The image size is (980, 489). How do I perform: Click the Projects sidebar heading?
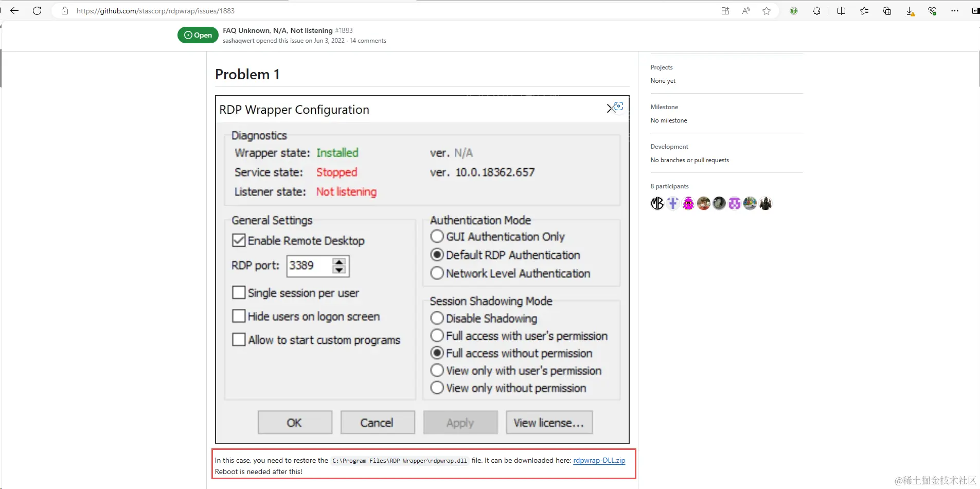point(662,67)
